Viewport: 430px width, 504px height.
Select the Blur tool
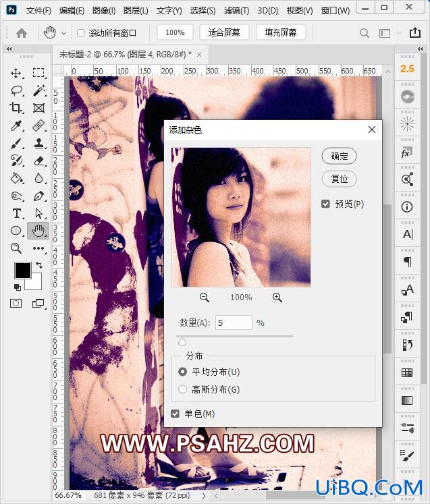point(38,178)
